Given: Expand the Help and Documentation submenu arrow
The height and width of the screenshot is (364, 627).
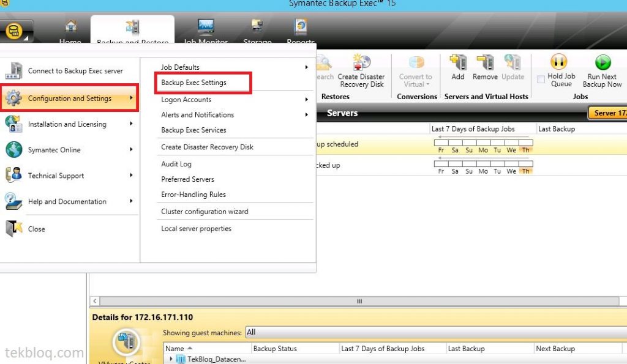Looking at the screenshot, I should [131, 201].
